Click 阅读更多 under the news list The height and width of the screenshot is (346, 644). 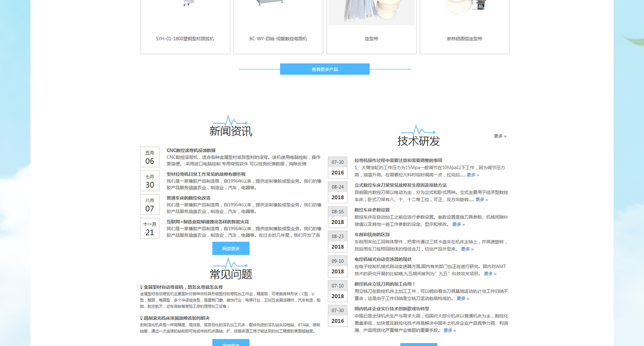pyautogui.click(x=231, y=248)
